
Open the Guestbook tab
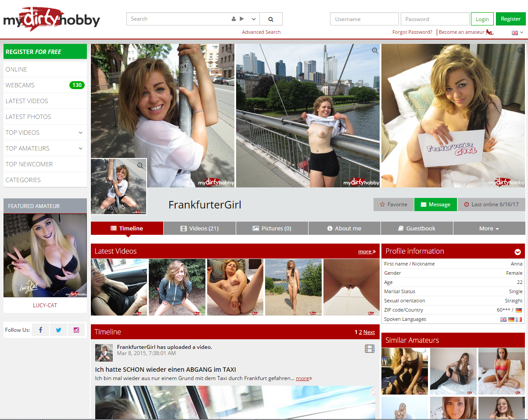pos(417,229)
